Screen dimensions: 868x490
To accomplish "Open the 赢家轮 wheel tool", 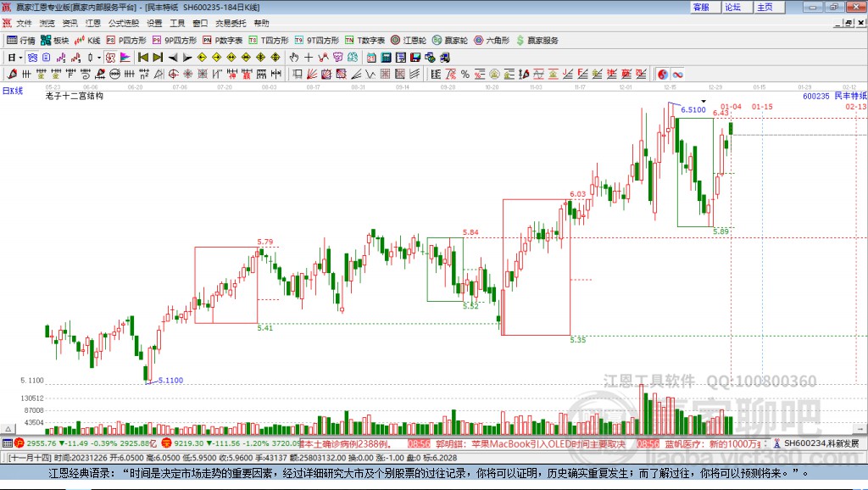I will 450,41.
